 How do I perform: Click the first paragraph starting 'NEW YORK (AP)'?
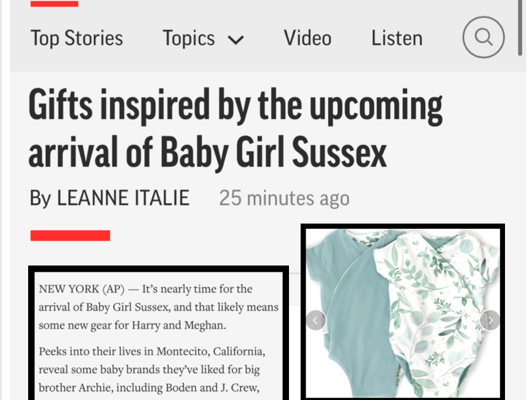[157, 306]
